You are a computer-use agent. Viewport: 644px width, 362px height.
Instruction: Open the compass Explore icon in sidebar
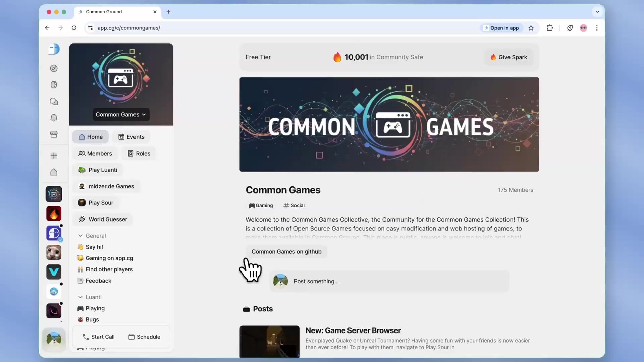point(54,68)
